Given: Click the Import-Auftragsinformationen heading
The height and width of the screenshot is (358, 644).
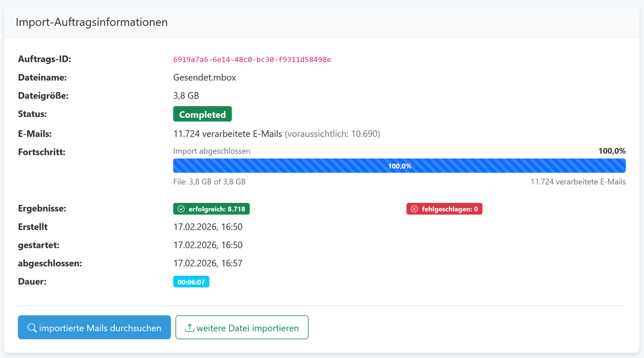Looking at the screenshot, I should 92,22.
